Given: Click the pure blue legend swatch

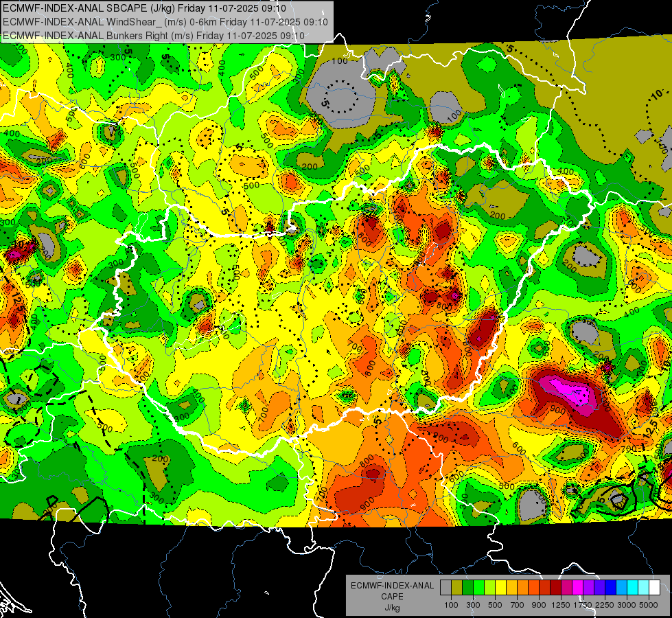Looking at the screenshot, I should [611, 588].
